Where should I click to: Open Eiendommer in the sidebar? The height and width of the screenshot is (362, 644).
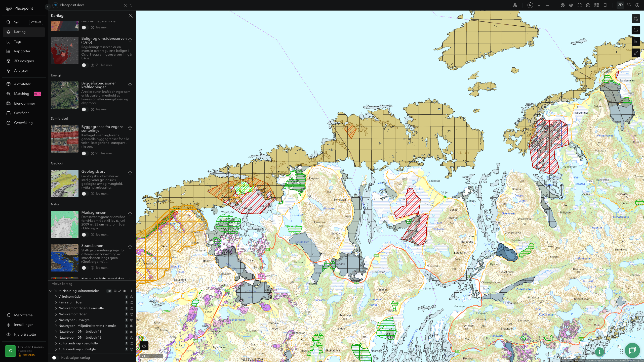point(24,104)
